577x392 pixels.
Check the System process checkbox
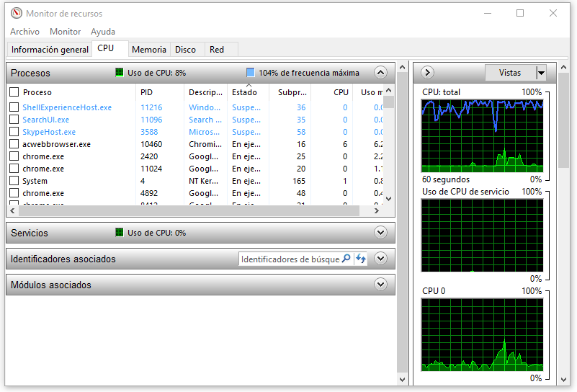pos(14,181)
